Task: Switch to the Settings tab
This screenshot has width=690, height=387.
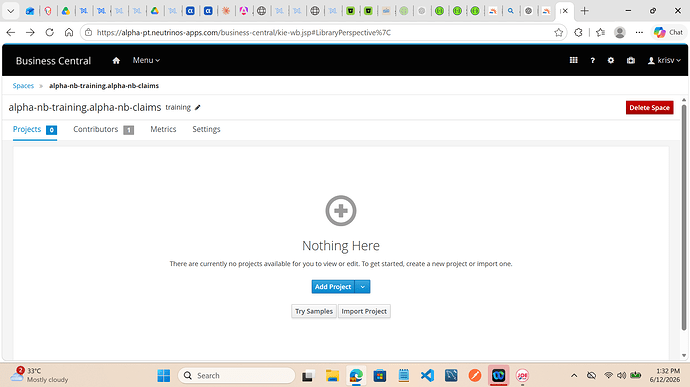Action: pos(206,129)
